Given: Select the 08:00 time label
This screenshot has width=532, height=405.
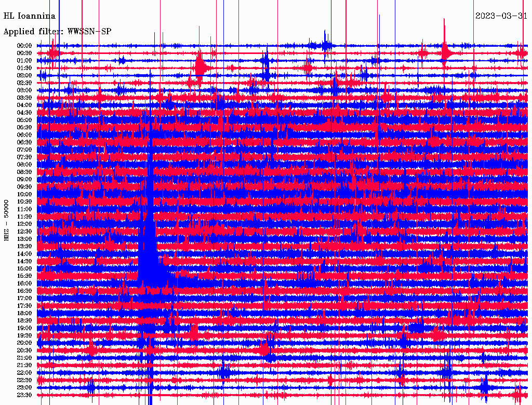Looking at the screenshot, I should [24, 165].
